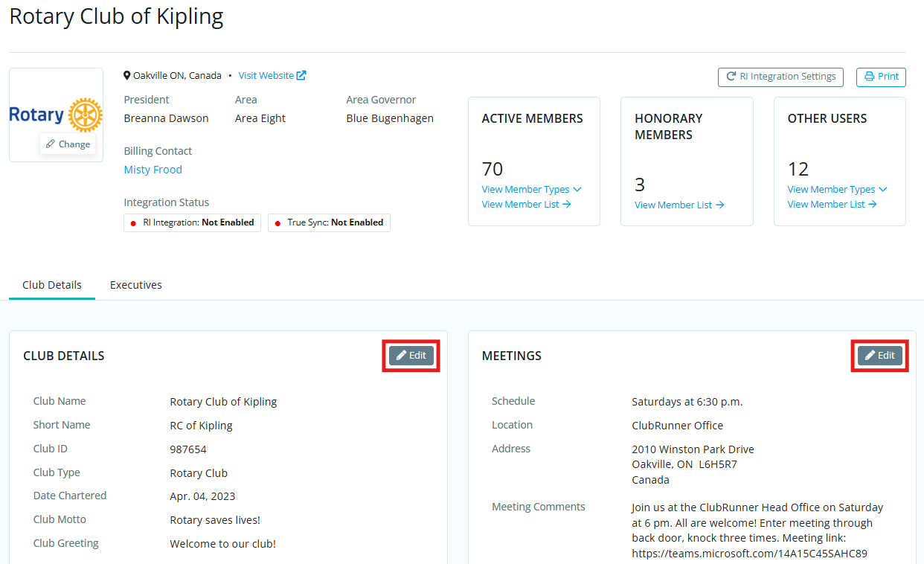Click the external link icon beside Visit Website
The width and height of the screenshot is (924, 564).
tap(301, 75)
